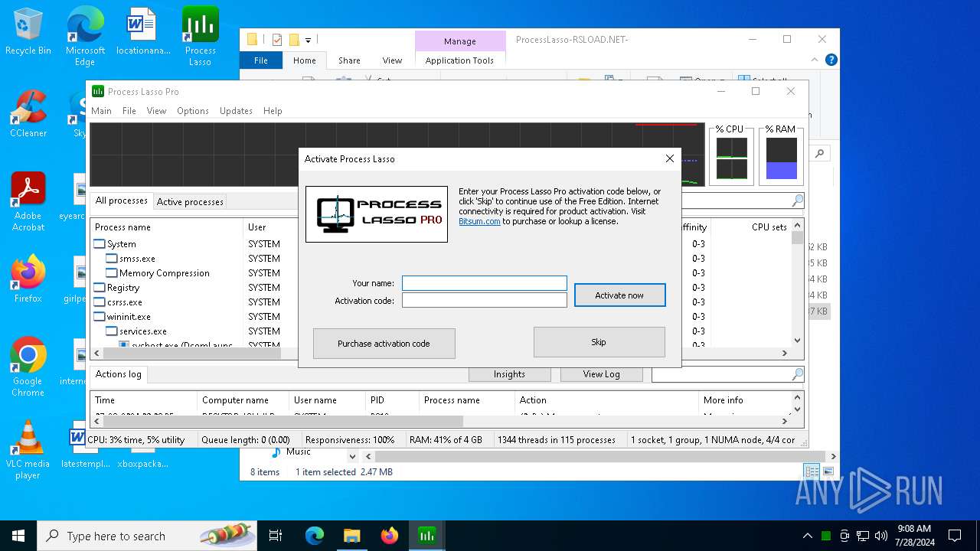Viewport: 980px width, 551px height.
Task: Select the VLC media player desktop icon
Action: pos(28,449)
